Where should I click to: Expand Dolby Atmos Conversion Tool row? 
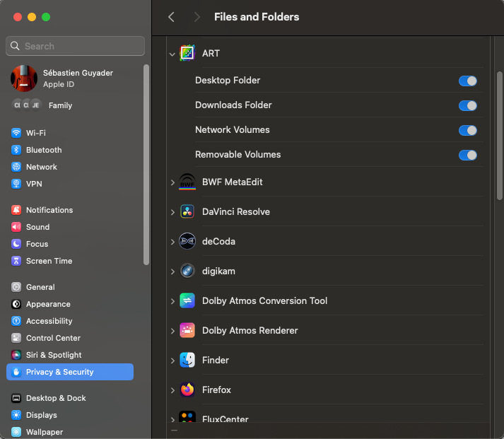[x=172, y=301]
